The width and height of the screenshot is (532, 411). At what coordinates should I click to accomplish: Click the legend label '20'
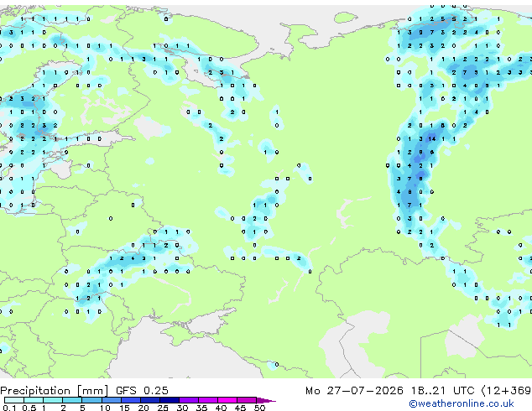tap(143, 408)
